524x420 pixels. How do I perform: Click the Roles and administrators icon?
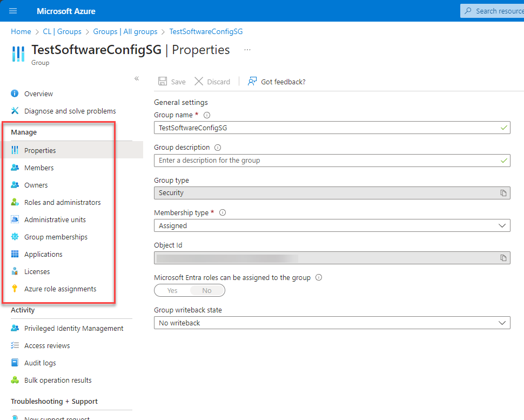click(x=15, y=202)
